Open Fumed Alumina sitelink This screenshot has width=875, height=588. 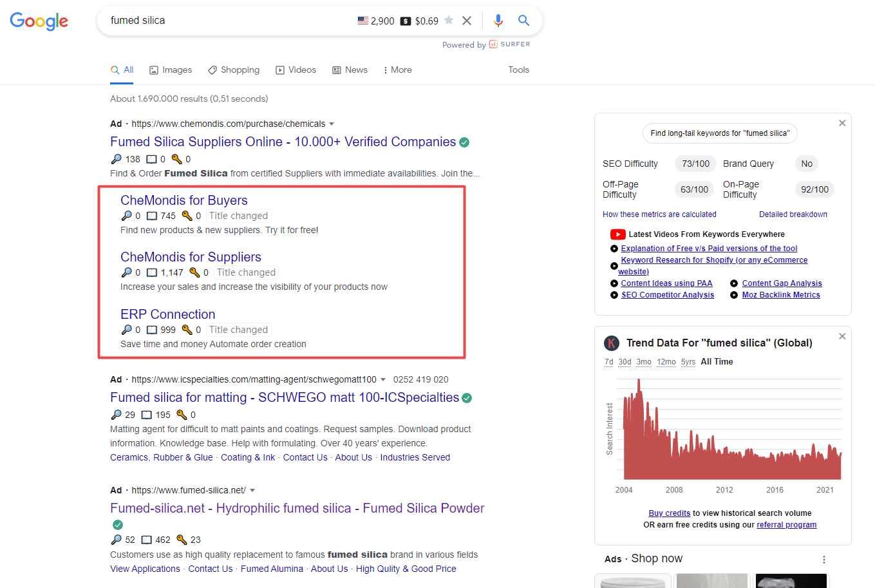click(272, 569)
